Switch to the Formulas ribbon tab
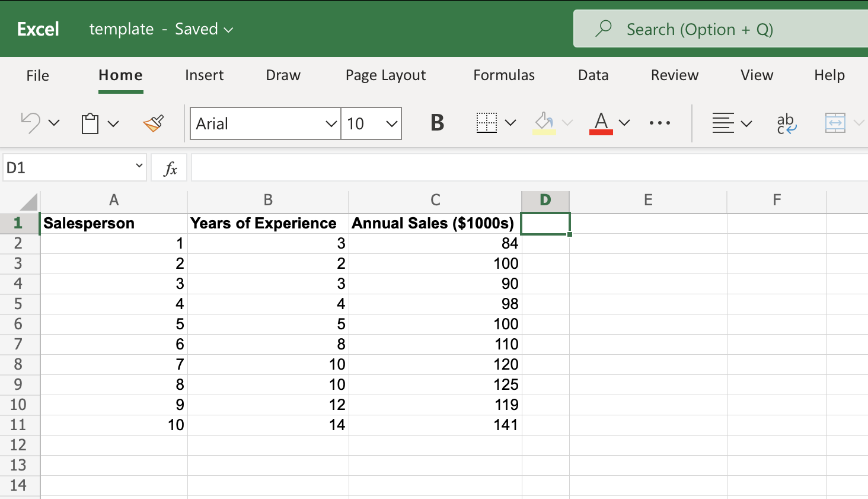Viewport: 868px width, 499px height. click(504, 75)
